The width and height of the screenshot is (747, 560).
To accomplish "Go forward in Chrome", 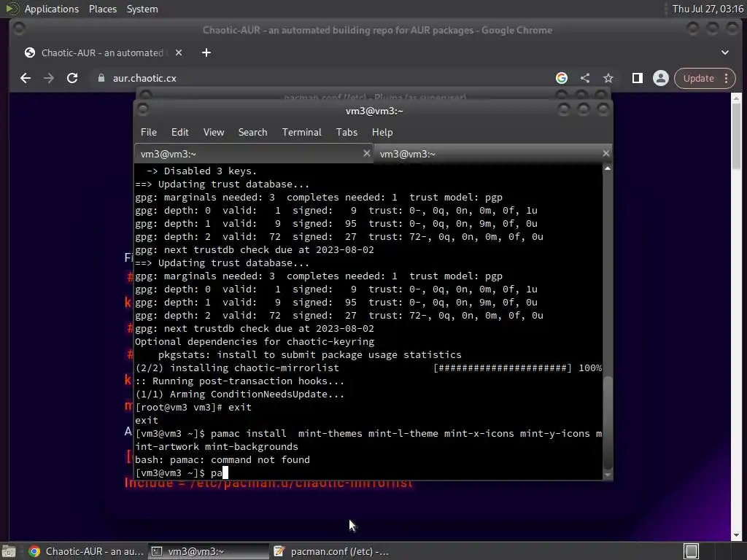I will pyautogui.click(x=49, y=78).
